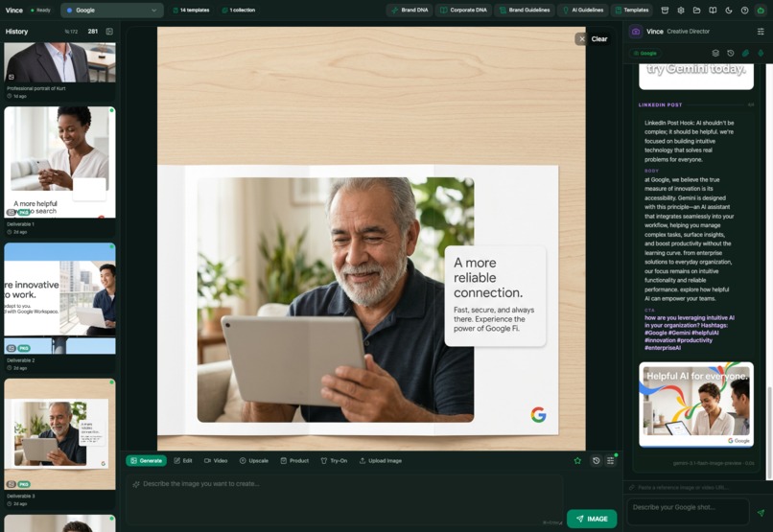The width and height of the screenshot is (773, 532).
Task: Open generation history clock button under canvas
Action: 596,460
